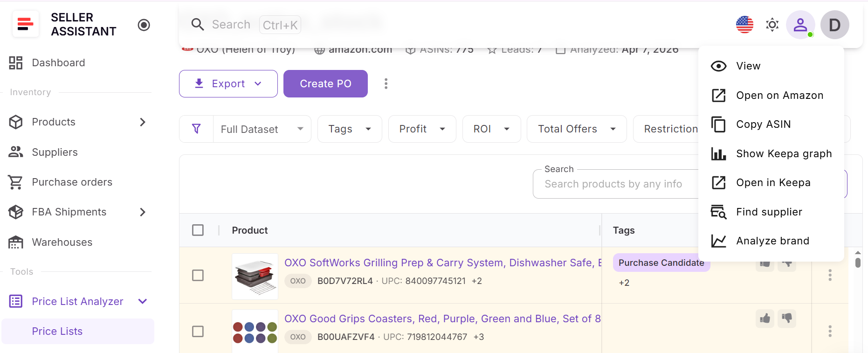Screen dimensions: 868x353
Task: Click the table vertical scrollbar thumb
Action: click(858, 263)
